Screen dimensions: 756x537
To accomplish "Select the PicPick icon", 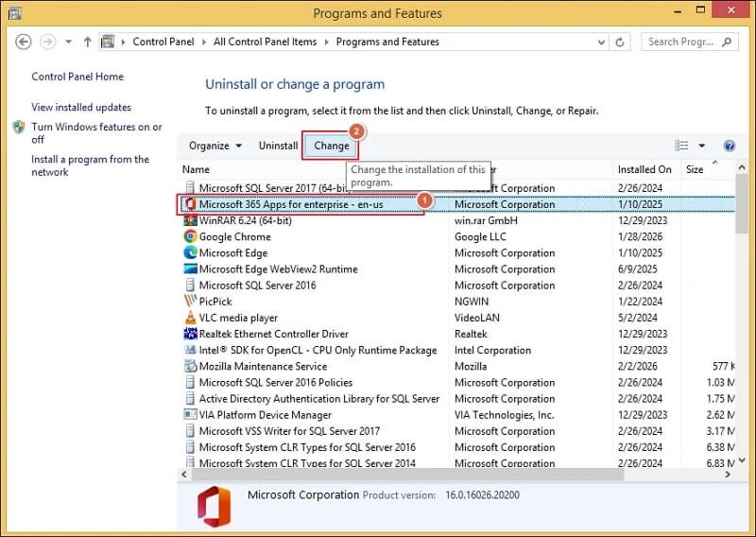I will tap(191, 301).
